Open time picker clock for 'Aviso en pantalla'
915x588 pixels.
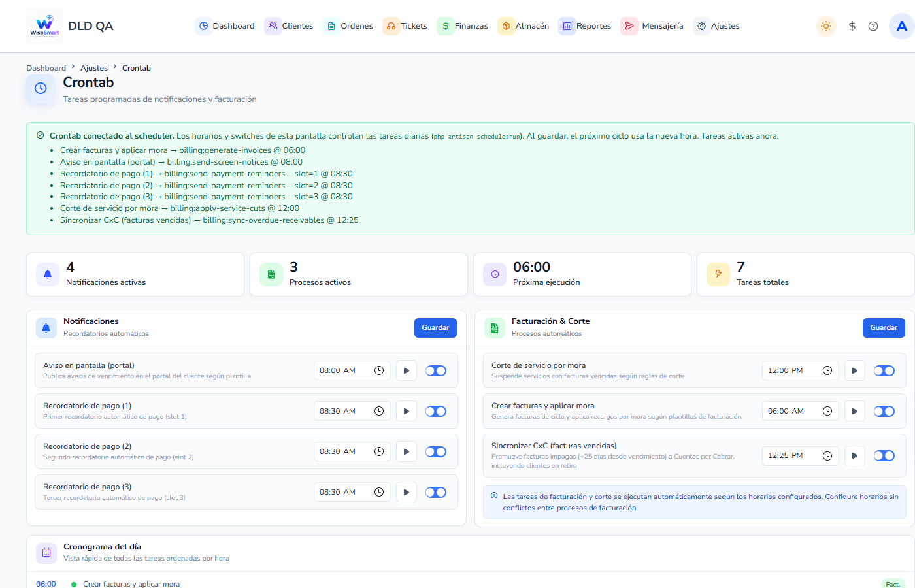[x=379, y=370]
